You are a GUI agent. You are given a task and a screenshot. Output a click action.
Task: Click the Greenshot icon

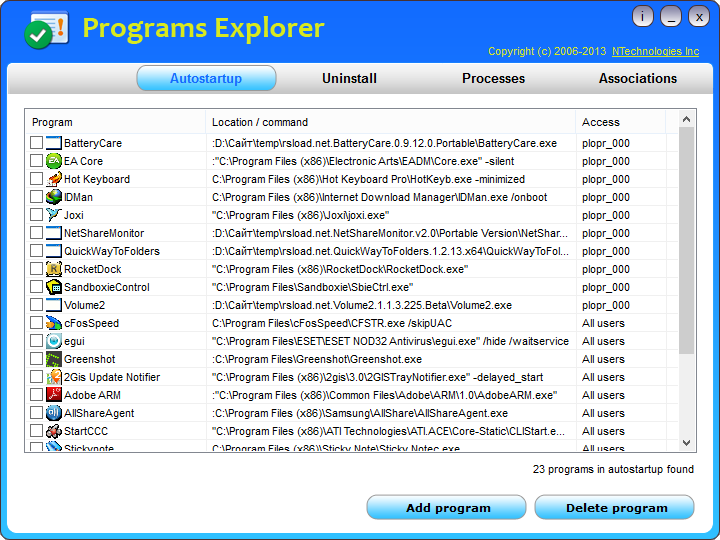click(x=54, y=359)
